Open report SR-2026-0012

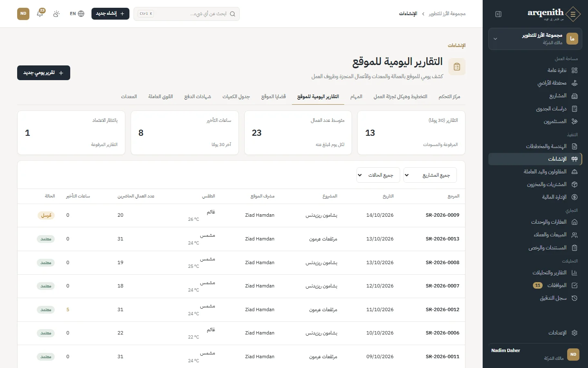[x=442, y=310]
